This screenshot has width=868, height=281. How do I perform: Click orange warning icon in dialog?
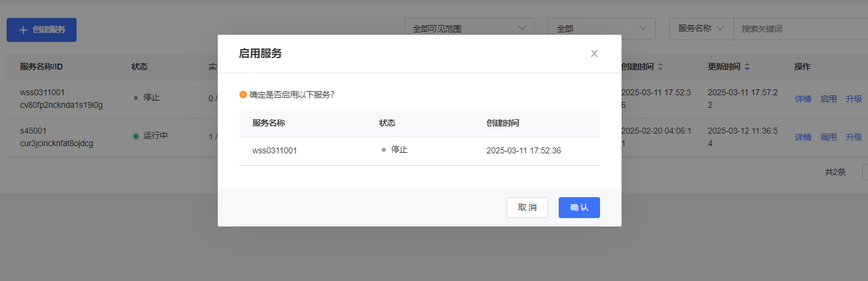[243, 95]
